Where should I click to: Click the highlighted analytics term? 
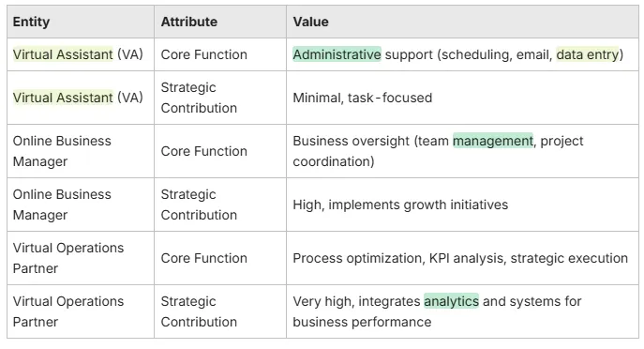(x=452, y=301)
